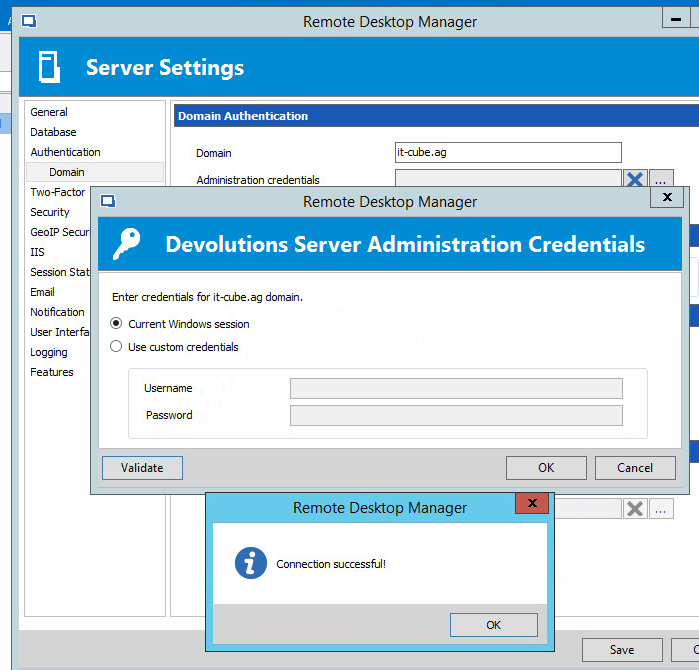Clear administration credentials with the blue X icon
The height and width of the screenshot is (670, 699).
(635, 179)
